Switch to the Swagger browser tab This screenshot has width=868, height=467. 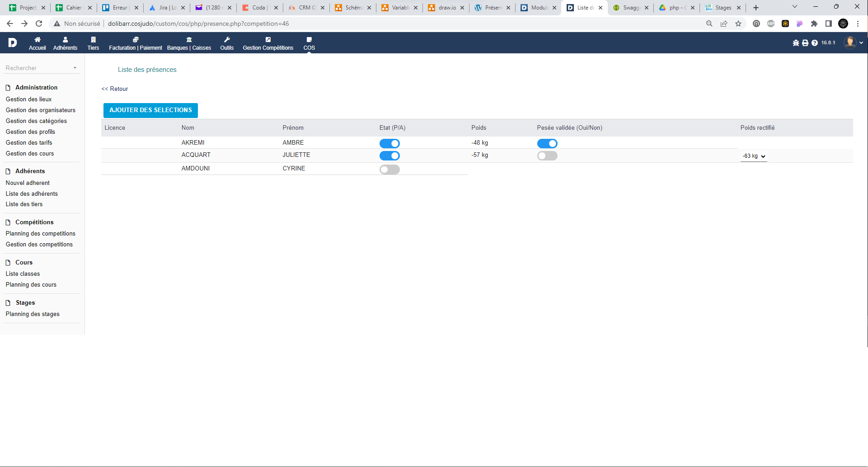[631, 8]
